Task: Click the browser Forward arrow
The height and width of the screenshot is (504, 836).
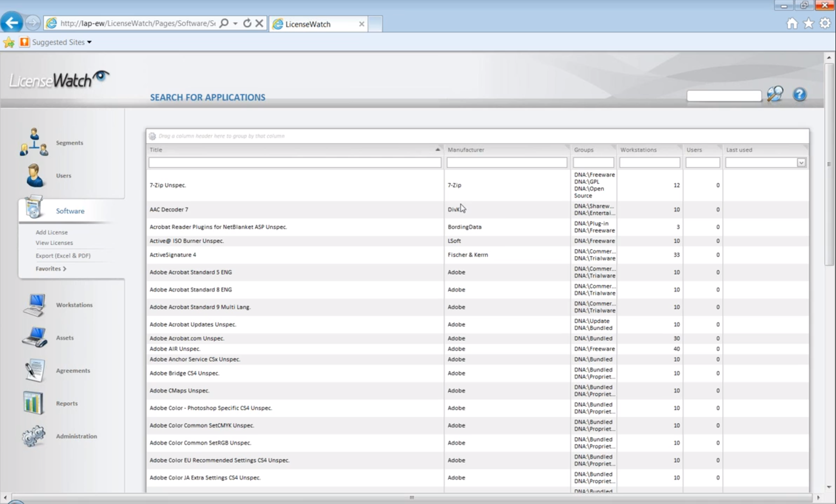Action: 32,22
